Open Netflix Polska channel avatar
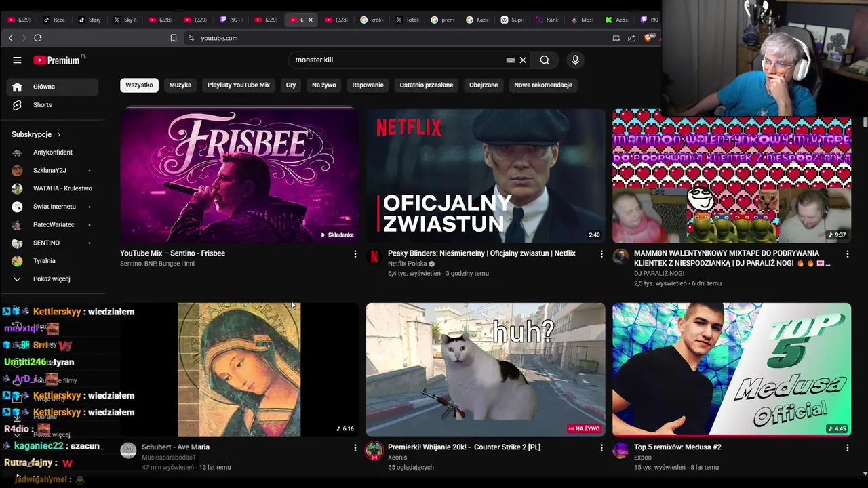Image resolution: width=868 pixels, height=488 pixels. [x=374, y=256]
